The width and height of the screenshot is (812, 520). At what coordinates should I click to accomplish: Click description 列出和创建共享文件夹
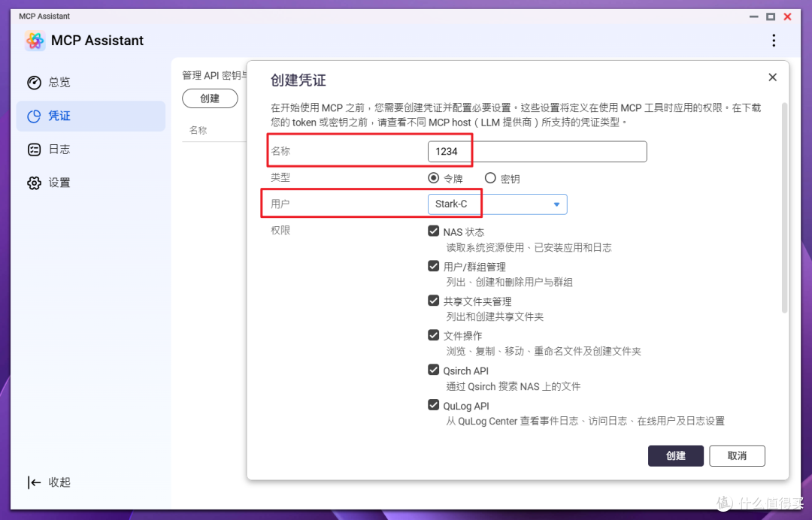click(x=495, y=317)
